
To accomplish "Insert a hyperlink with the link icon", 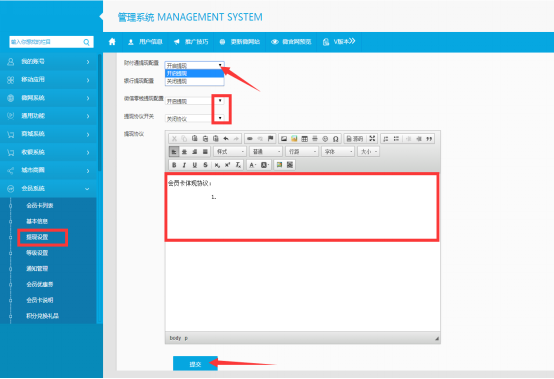I will click(250, 139).
